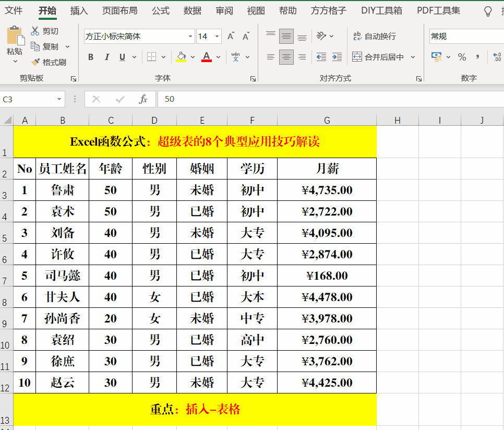Open the font name dropdown

[190, 37]
